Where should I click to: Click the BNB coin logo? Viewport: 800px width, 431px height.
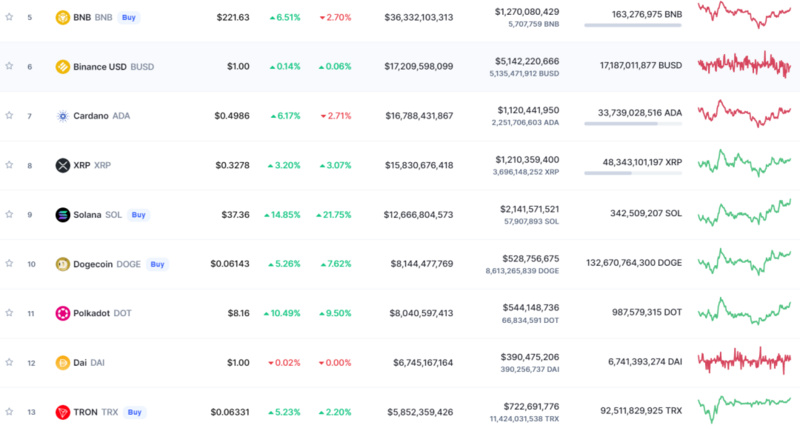coord(63,17)
